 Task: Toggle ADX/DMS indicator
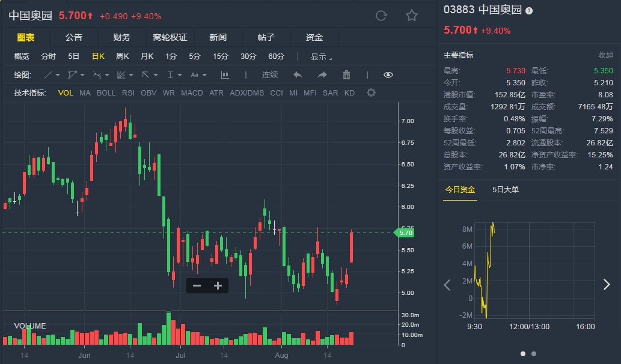246,93
